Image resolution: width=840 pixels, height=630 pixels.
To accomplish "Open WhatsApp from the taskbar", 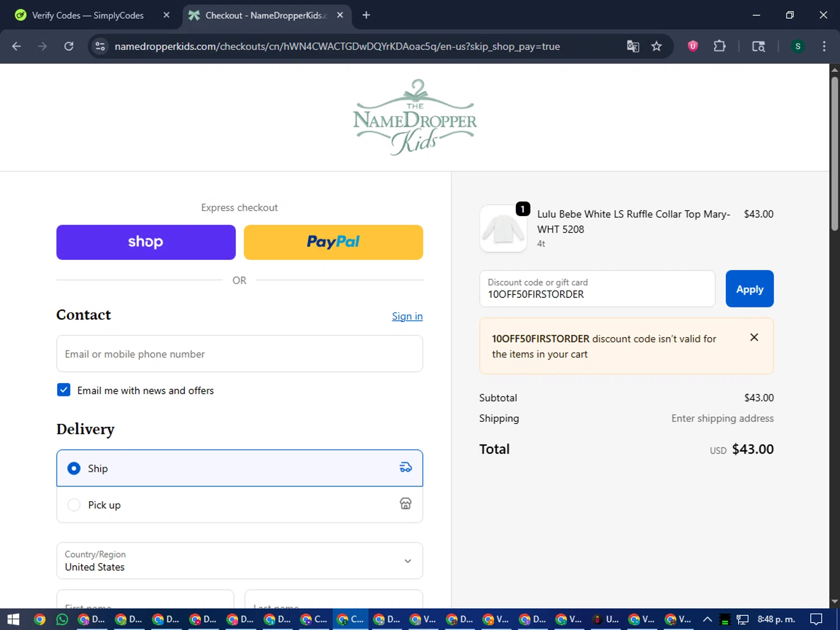I will click(x=62, y=619).
